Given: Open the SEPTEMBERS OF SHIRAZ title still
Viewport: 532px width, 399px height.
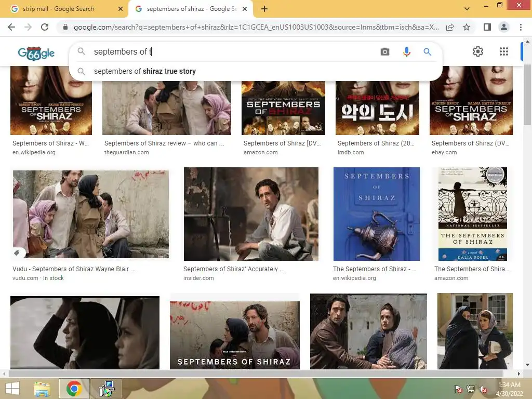Looking at the screenshot, I should (x=235, y=335).
